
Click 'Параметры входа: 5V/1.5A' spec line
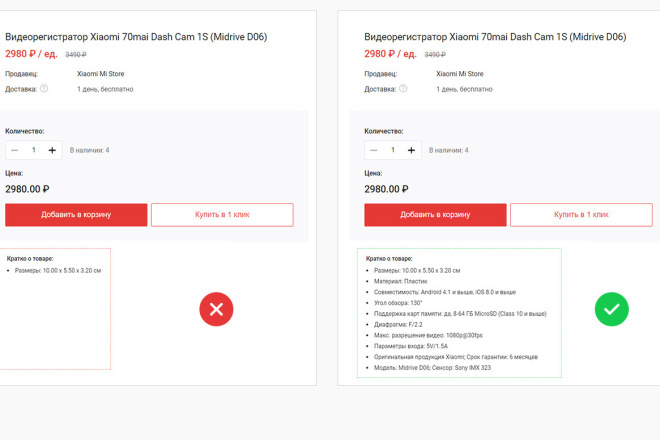(x=411, y=346)
